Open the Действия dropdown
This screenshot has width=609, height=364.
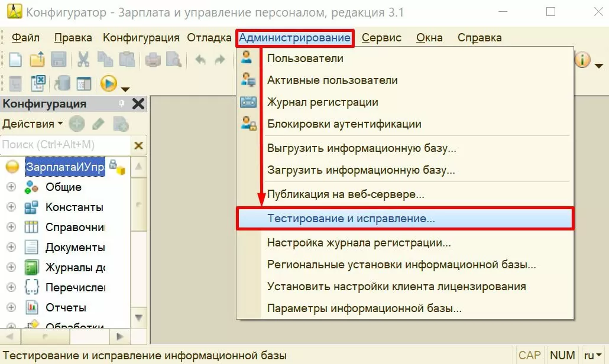pyautogui.click(x=33, y=124)
